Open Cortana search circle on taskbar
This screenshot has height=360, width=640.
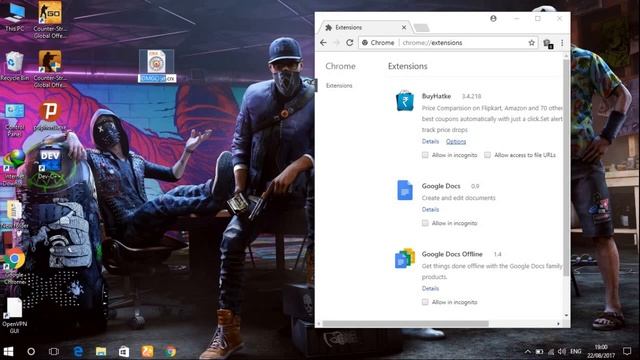(31, 351)
